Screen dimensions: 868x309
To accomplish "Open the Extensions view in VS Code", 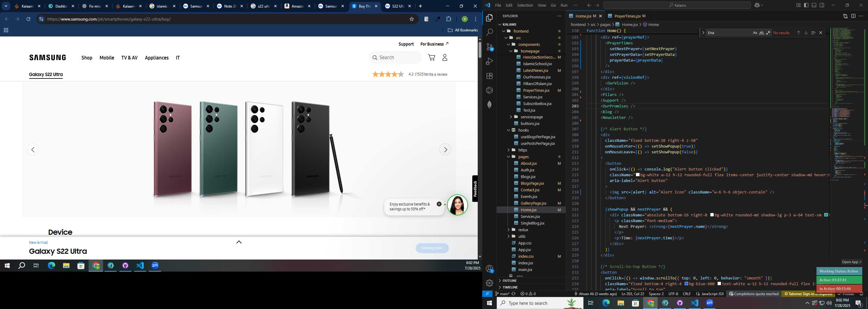I will 489,76.
